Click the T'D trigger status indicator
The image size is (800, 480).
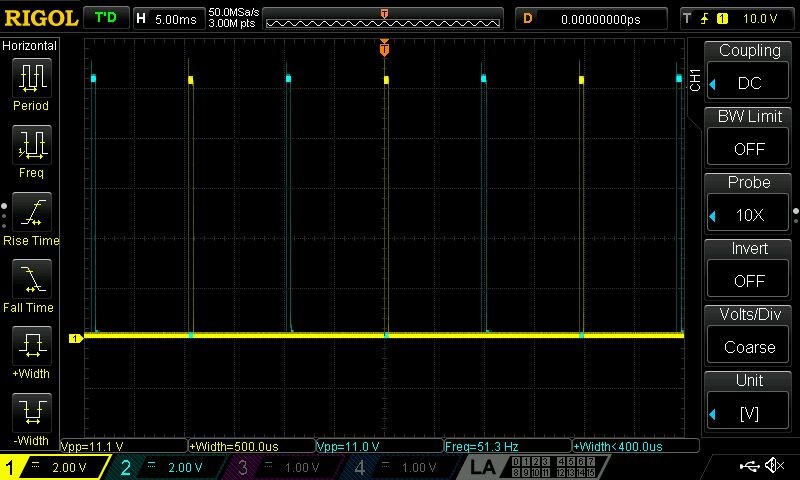[106, 18]
